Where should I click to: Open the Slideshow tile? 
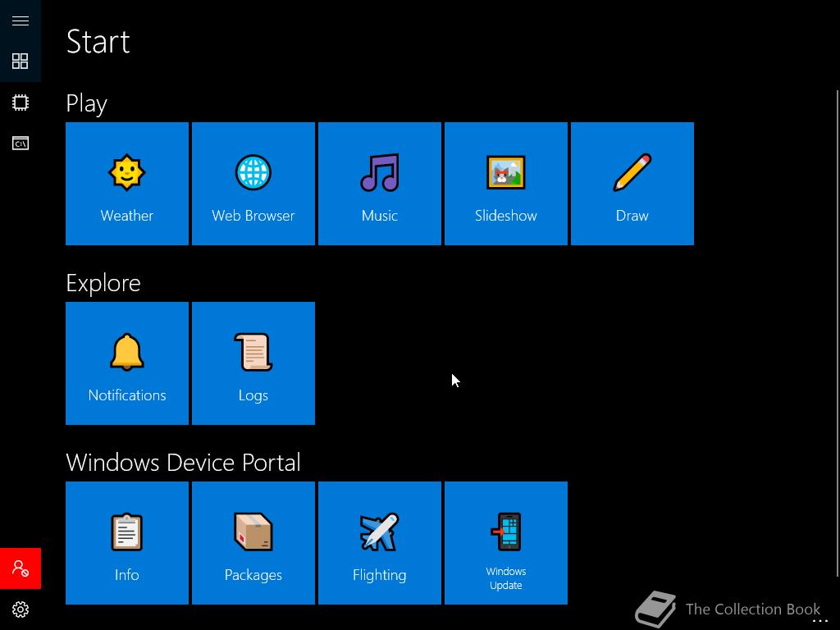coord(506,184)
